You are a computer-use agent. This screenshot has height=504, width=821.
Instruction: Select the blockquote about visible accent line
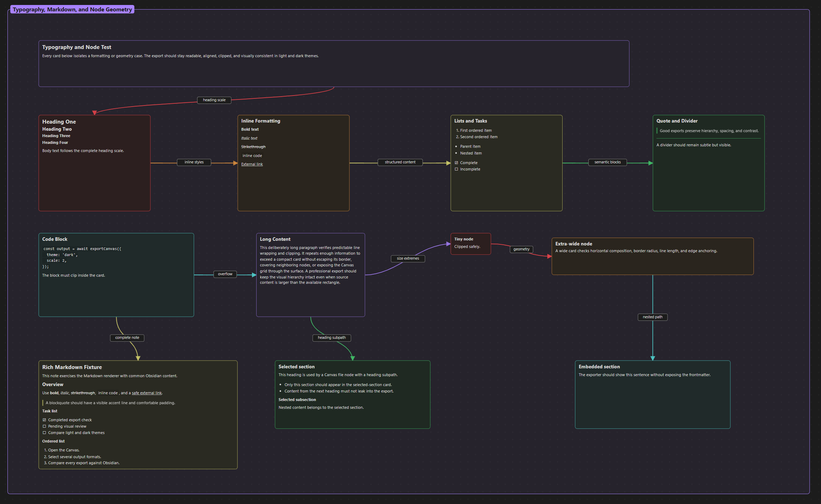click(111, 403)
